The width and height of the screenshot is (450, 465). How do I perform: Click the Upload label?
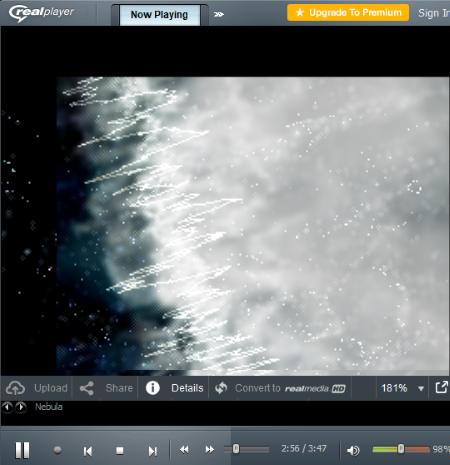tap(51, 388)
